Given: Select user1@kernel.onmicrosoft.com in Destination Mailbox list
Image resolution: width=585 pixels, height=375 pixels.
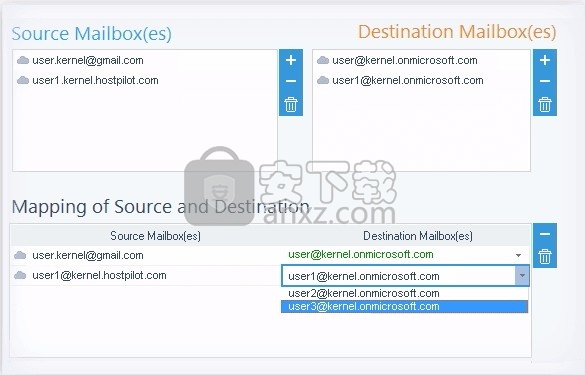Looking at the screenshot, I should [x=408, y=80].
